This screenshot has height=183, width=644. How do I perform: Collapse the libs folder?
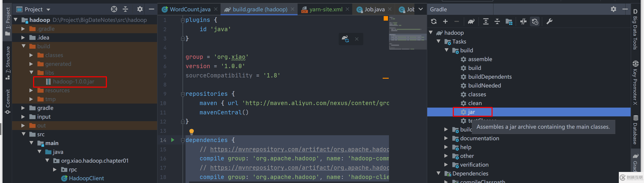pos(31,72)
